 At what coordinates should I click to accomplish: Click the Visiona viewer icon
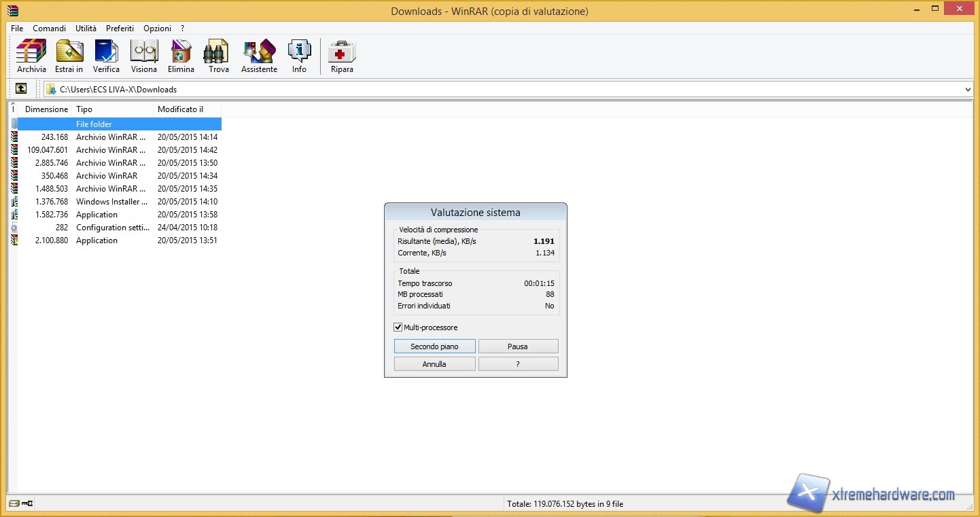tap(144, 56)
